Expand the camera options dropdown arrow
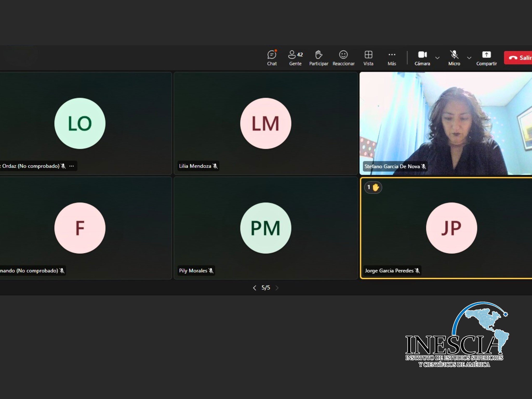Screen dimensions: 532x399 click(x=437, y=58)
